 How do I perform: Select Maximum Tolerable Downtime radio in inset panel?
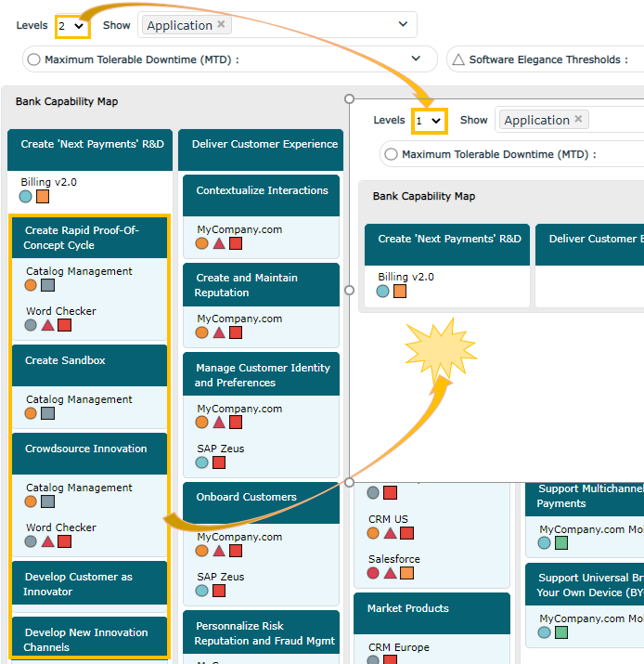point(392,155)
